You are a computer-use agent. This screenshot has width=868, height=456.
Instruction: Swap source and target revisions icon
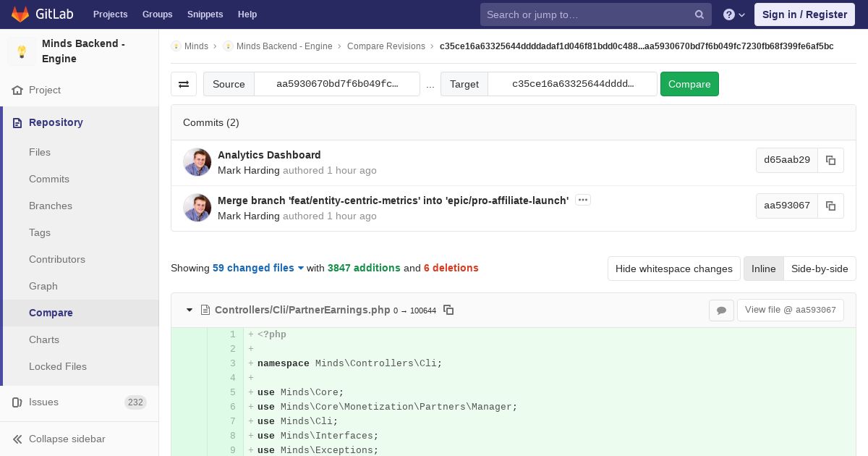(184, 84)
